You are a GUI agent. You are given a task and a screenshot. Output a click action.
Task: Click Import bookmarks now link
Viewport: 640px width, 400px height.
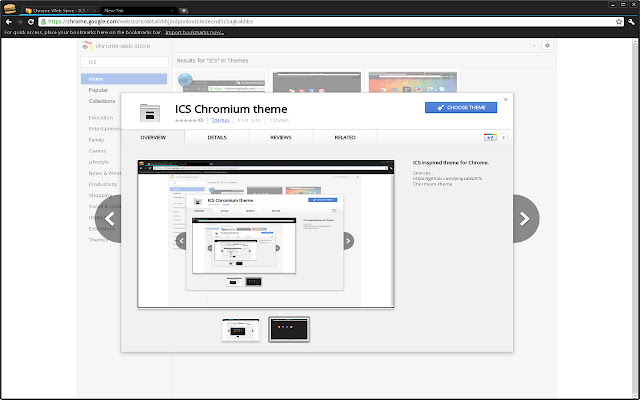[195, 32]
